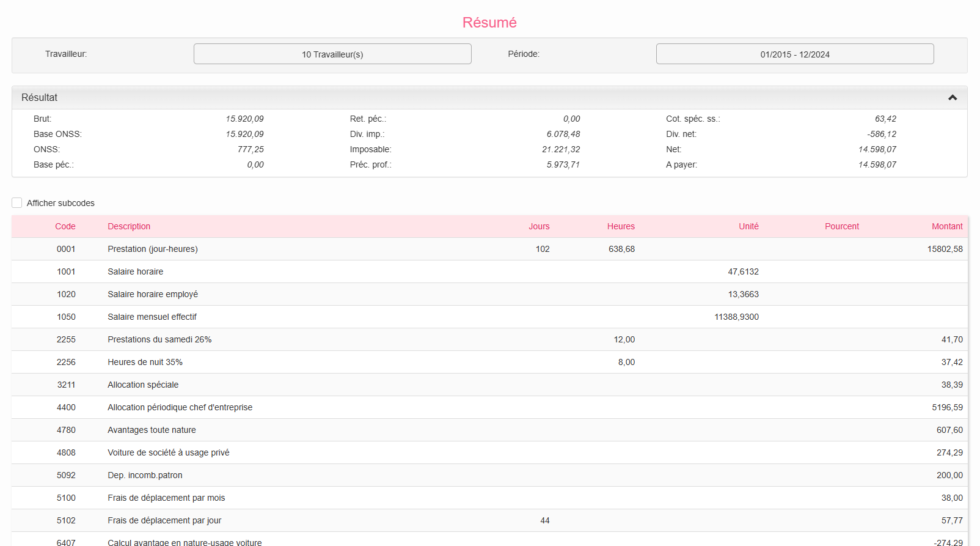The height and width of the screenshot is (546, 980).
Task: Click the Résultat panel header title
Action: coord(40,98)
